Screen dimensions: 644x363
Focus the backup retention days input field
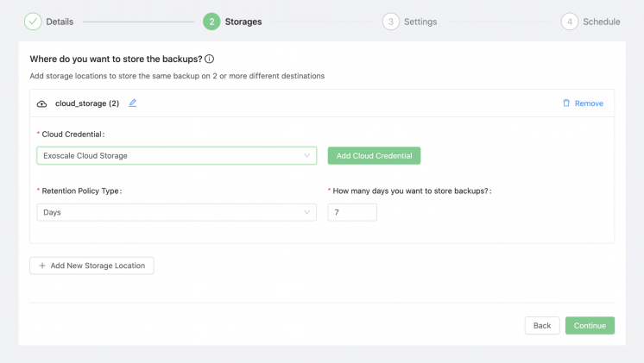click(352, 212)
